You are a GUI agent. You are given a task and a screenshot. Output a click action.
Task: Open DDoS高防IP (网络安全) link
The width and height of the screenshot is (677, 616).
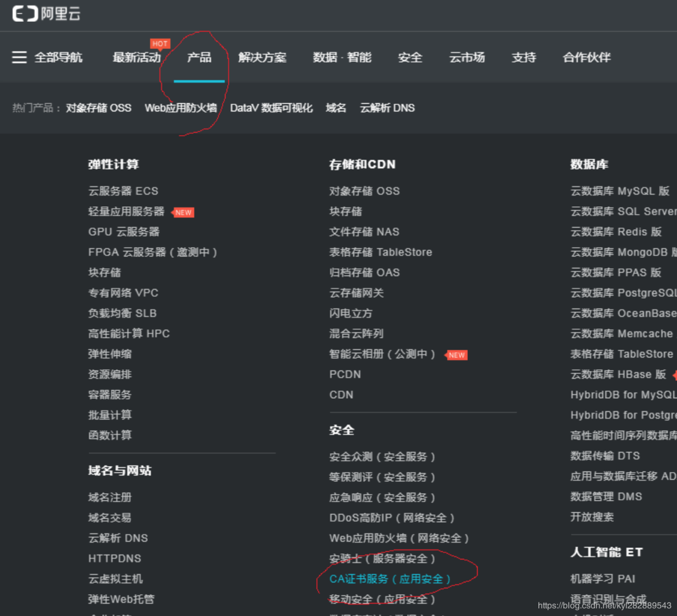392,518
